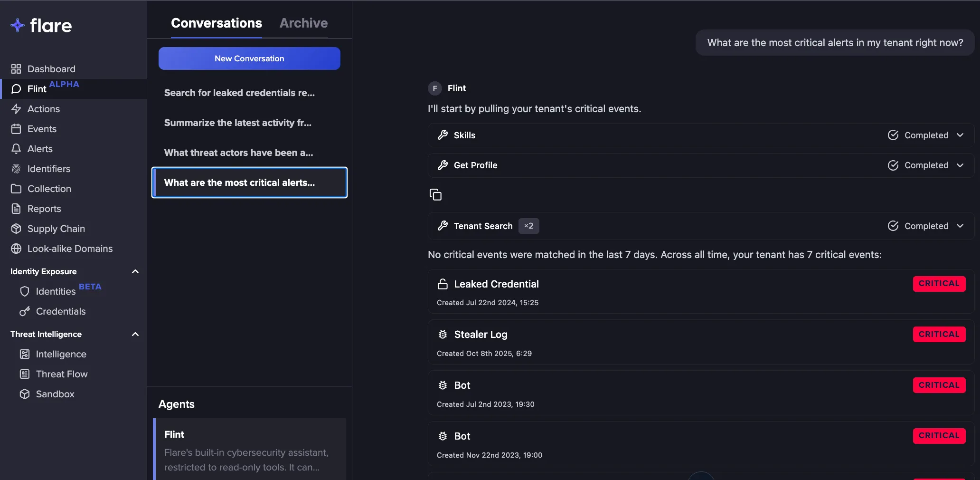Click the Identities shield icon
This screenshot has height=480, width=980.
25,291
